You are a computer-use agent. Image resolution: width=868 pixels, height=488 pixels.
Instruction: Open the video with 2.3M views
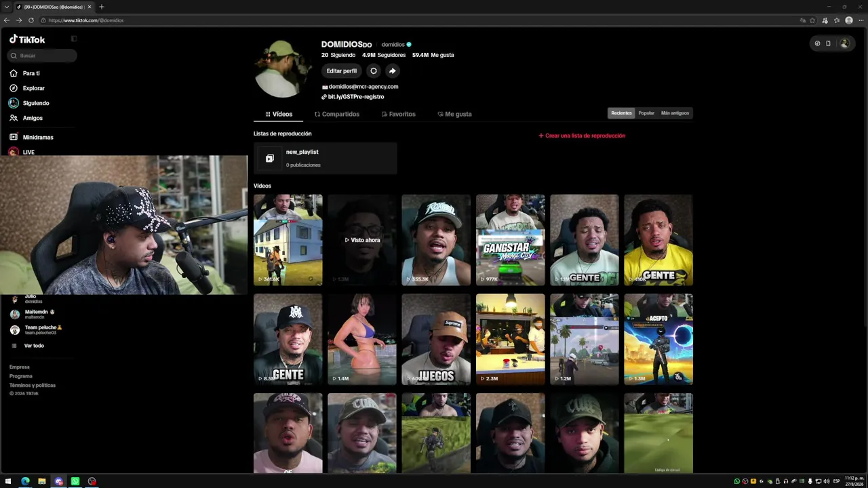click(x=510, y=339)
